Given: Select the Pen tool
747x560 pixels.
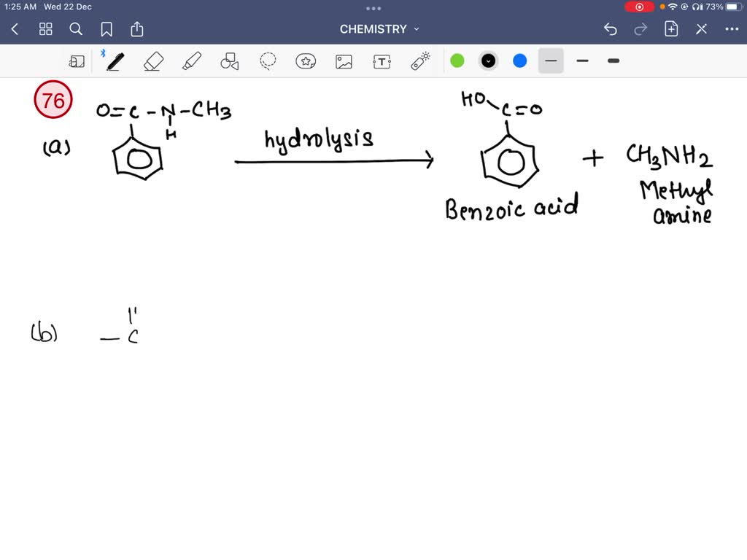Looking at the screenshot, I should 115,61.
